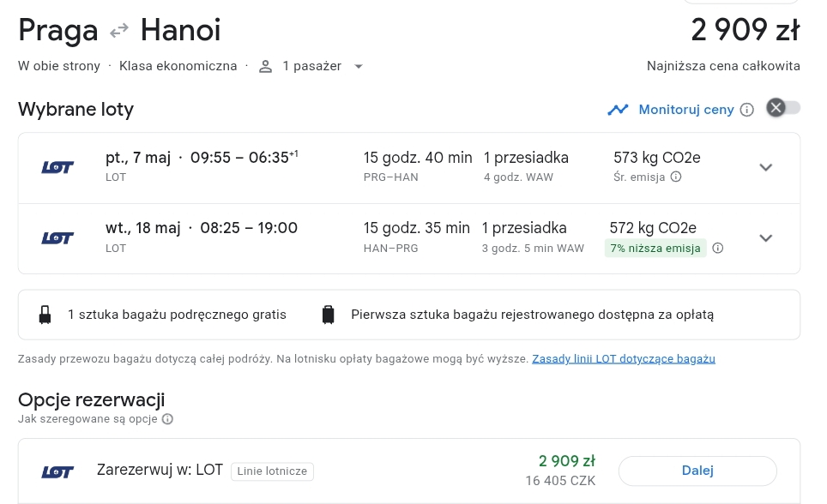
Task: Click the LOT logo in booking options
Action: click(x=57, y=471)
